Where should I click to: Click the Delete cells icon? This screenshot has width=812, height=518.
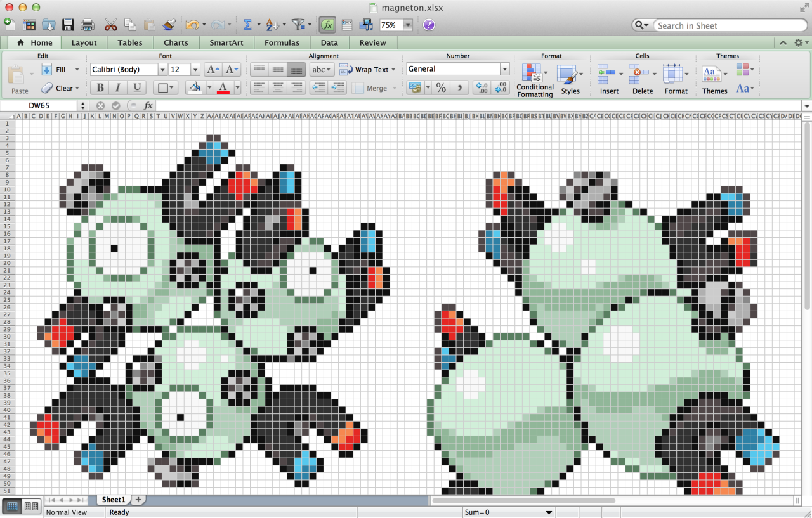639,74
